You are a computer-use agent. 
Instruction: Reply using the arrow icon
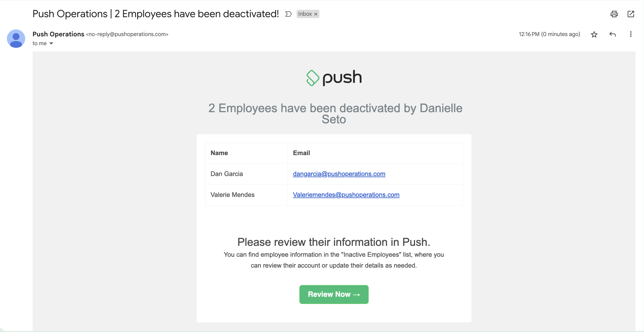tap(613, 34)
